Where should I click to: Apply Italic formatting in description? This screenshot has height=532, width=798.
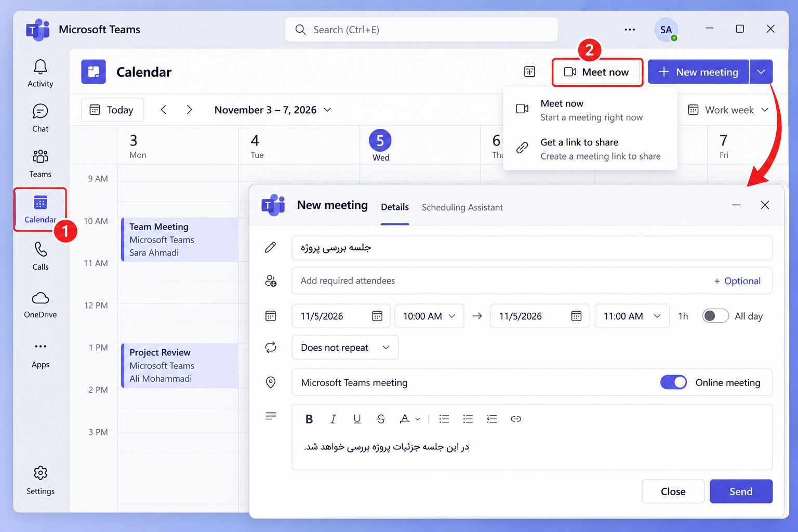click(333, 419)
